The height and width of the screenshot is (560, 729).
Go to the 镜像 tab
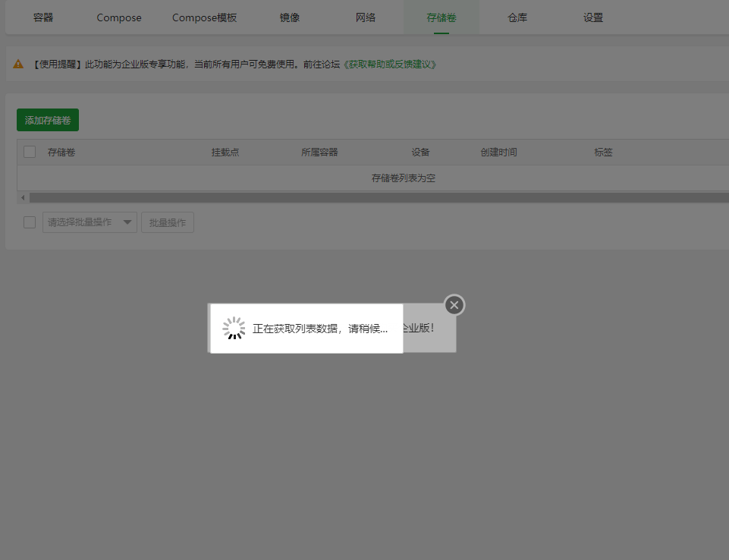pyautogui.click(x=289, y=17)
